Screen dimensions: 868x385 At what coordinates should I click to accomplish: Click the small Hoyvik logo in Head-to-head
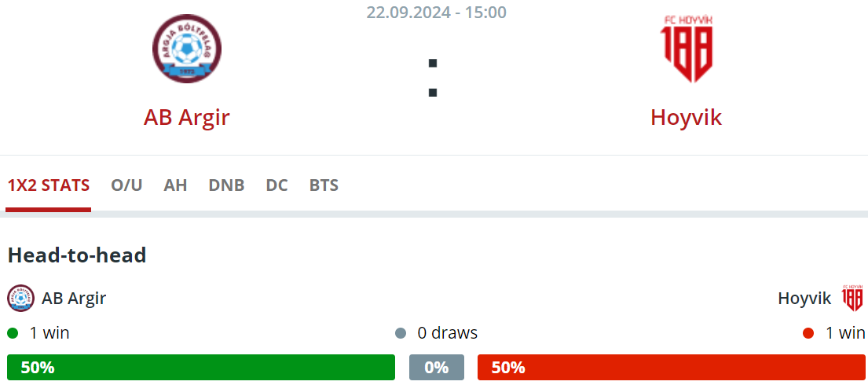pyautogui.click(x=852, y=299)
